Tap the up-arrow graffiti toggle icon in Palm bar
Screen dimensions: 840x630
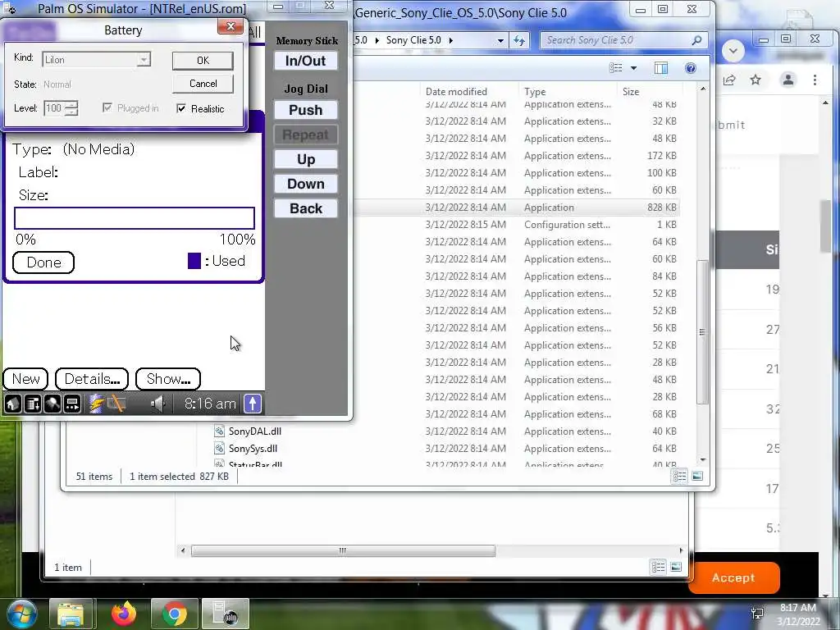pyautogui.click(x=253, y=404)
